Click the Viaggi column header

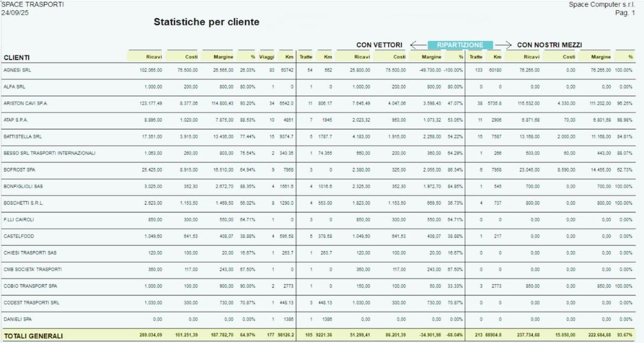(267, 57)
